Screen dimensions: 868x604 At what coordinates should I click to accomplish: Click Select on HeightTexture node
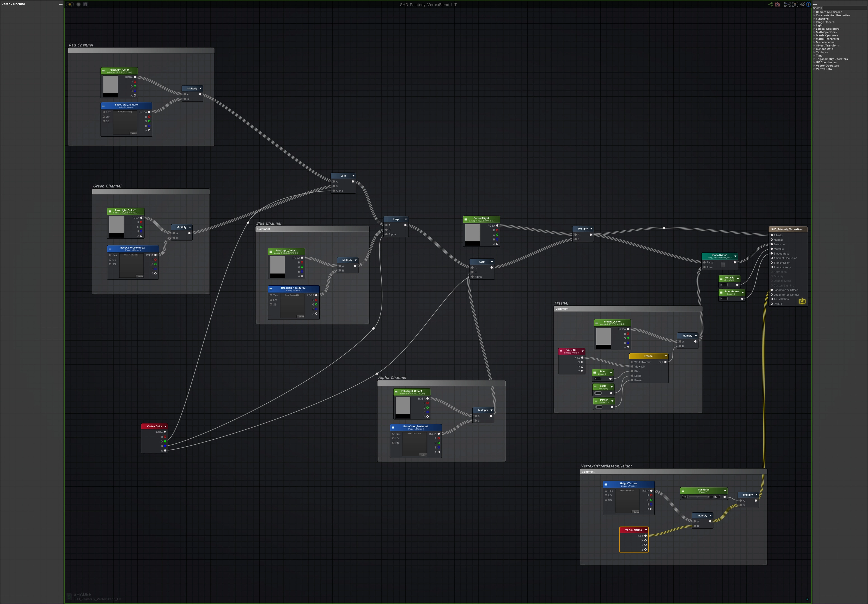click(x=636, y=512)
